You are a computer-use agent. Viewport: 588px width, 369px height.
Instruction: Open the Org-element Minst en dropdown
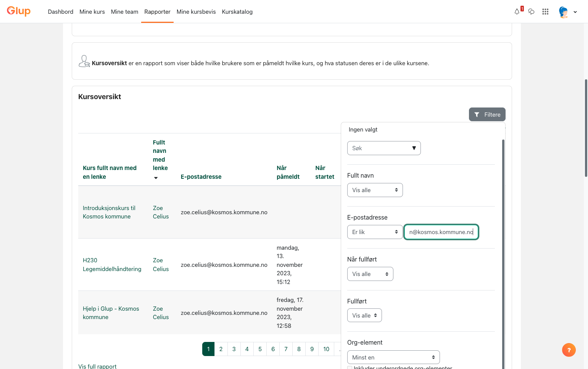[393, 357]
